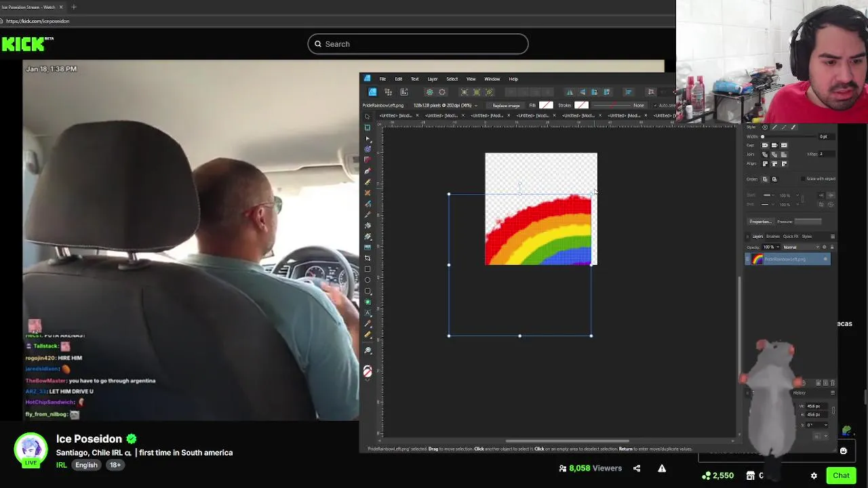Choose the dashed line stroke style
The image size is (868, 488).
click(784, 127)
